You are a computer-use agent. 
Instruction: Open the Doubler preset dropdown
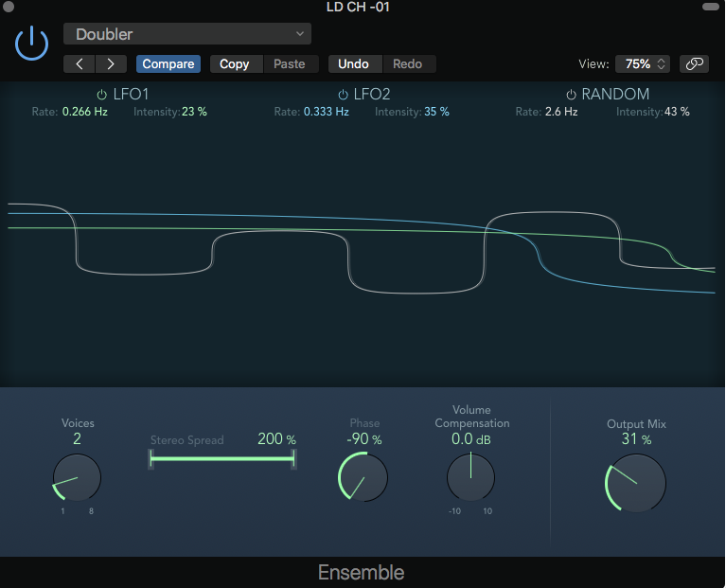(x=187, y=35)
